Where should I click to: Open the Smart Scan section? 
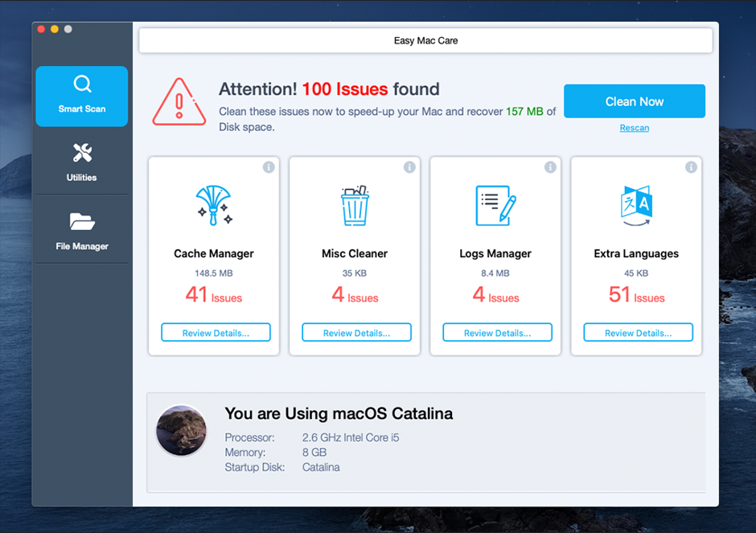click(x=81, y=96)
